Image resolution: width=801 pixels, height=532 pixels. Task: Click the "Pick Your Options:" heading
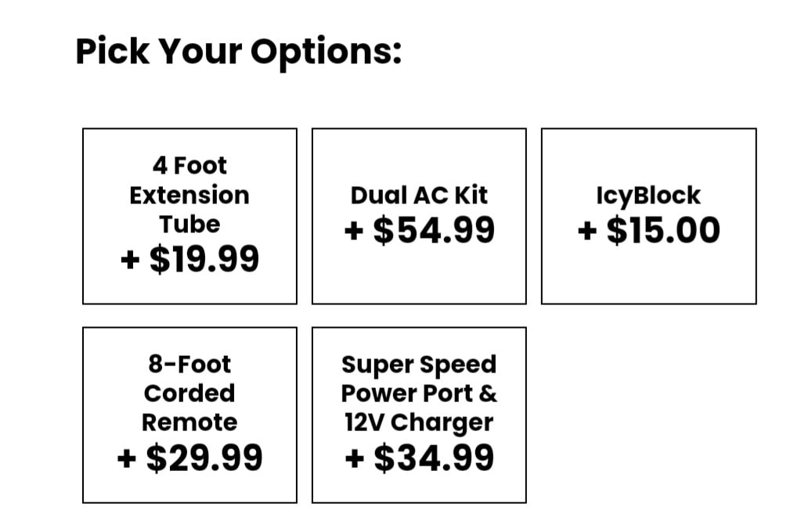point(239,52)
